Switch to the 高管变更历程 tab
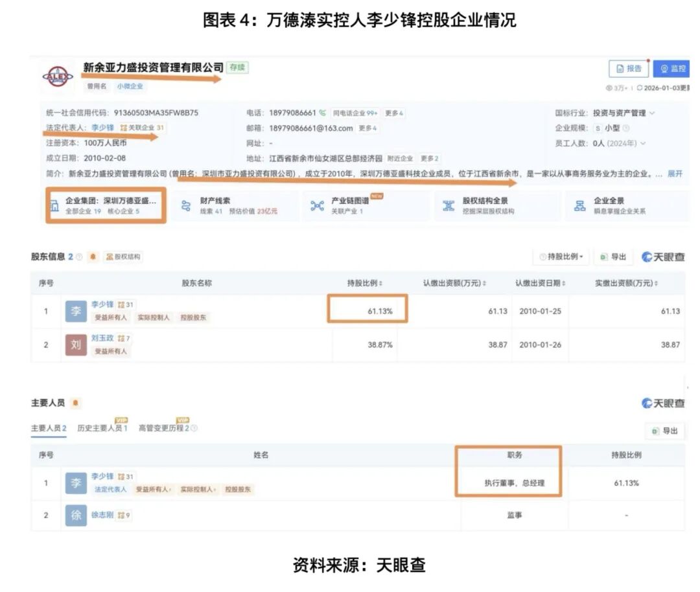The width and height of the screenshot is (700, 592). coord(161,427)
